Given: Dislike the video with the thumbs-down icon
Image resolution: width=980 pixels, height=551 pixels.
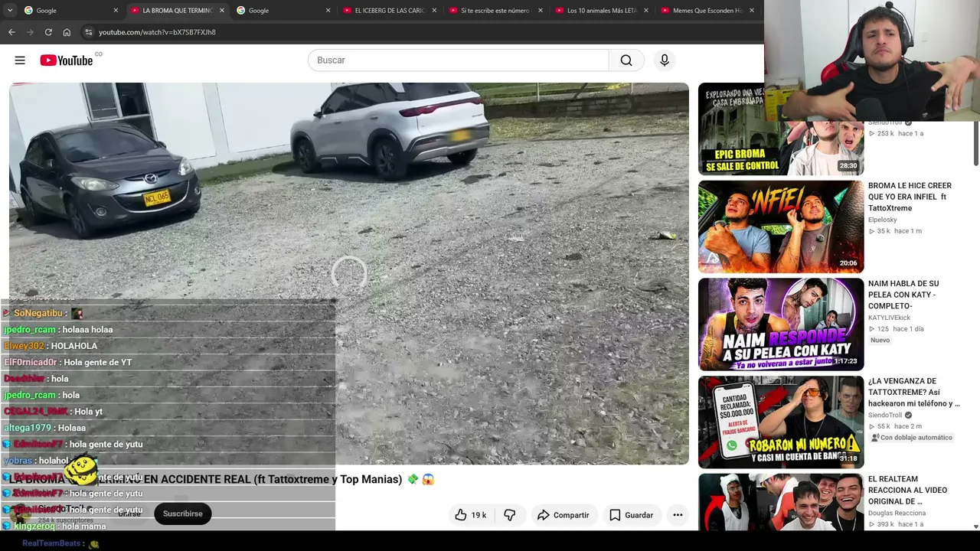Looking at the screenshot, I should coord(510,515).
